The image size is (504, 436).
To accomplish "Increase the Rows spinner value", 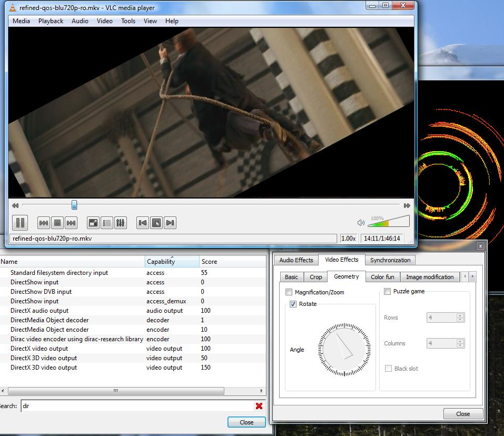I will [460, 315].
